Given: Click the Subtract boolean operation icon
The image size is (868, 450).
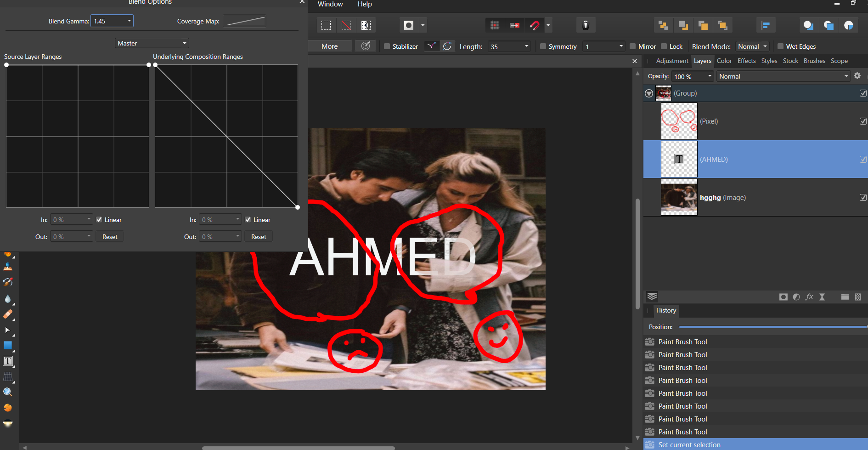Looking at the screenshot, I should tap(829, 25).
